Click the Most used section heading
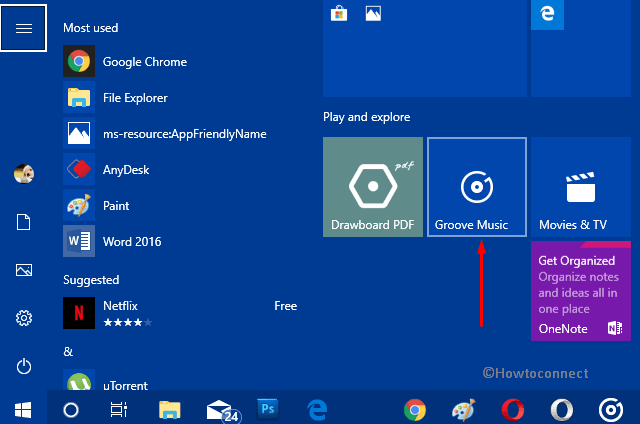This screenshot has height=424, width=640. (91, 28)
